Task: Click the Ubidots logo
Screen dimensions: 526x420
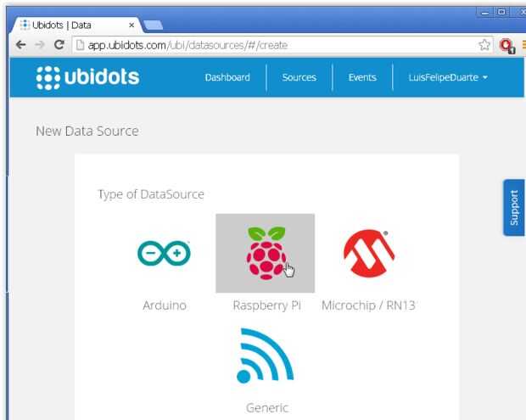Action: click(x=87, y=77)
